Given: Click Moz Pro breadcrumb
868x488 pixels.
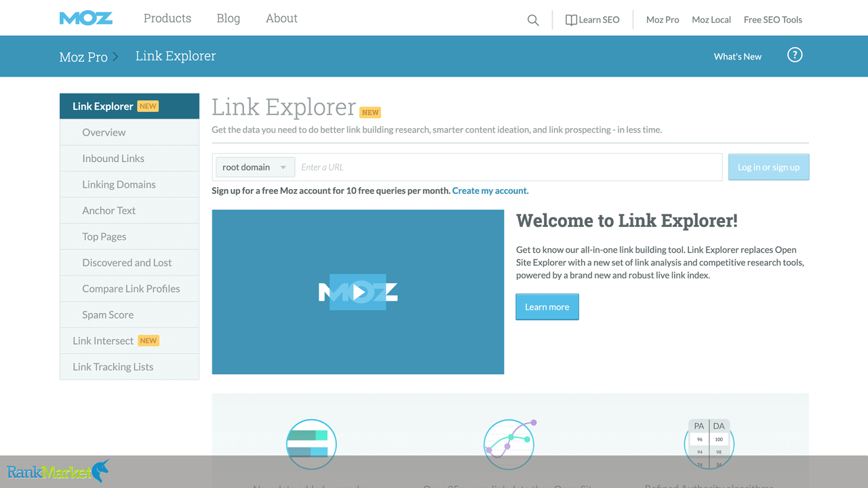Looking at the screenshot, I should click(x=83, y=57).
